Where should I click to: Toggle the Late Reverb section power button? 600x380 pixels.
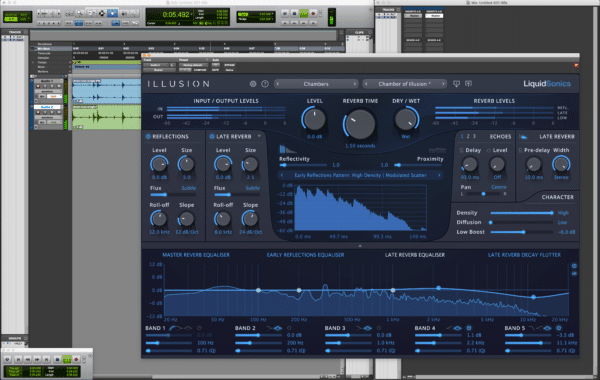click(212, 137)
